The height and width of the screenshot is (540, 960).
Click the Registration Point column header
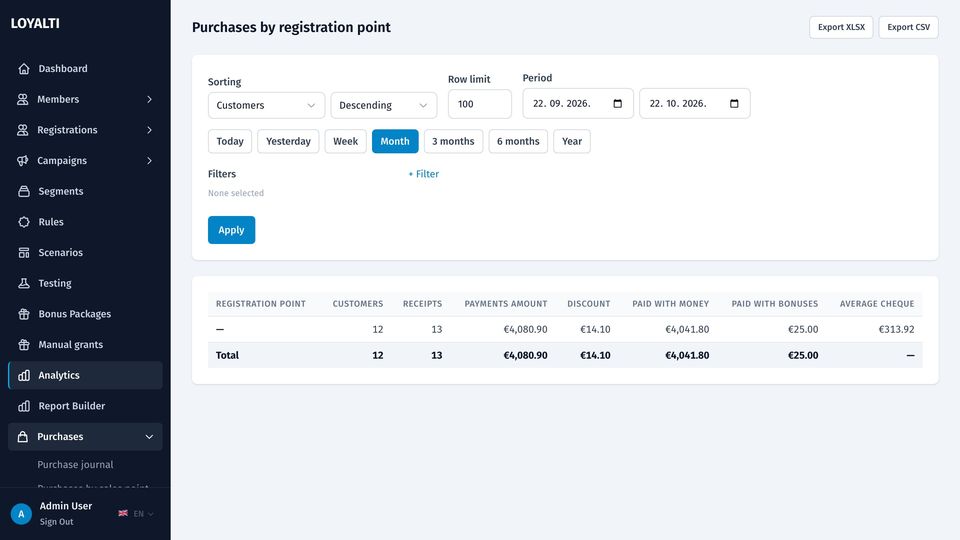click(x=261, y=304)
